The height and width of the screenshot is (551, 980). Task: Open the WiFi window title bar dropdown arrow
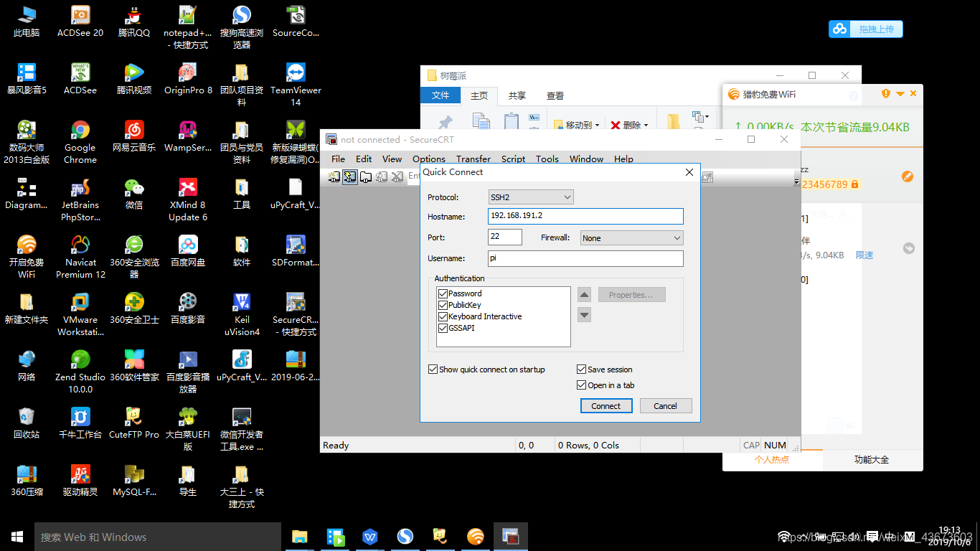click(x=900, y=94)
